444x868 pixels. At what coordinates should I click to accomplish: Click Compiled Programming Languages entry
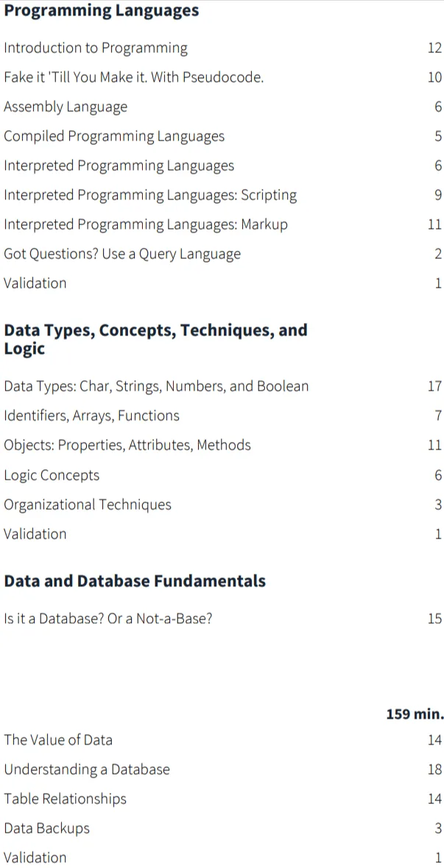click(x=114, y=136)
